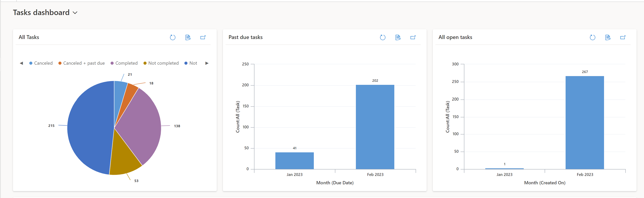Expand the All open tasks chart
Image resolution: width=644 pixels, height=198 pixels.
(623, 37)
